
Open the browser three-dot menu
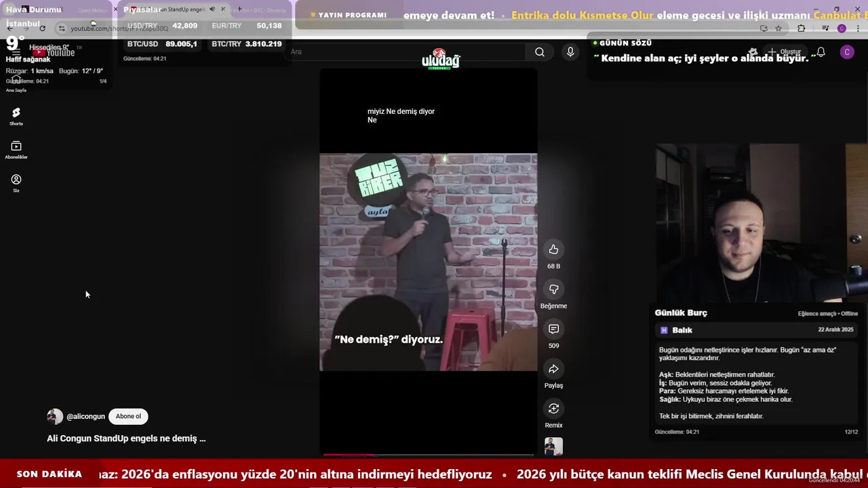point(859,28)
